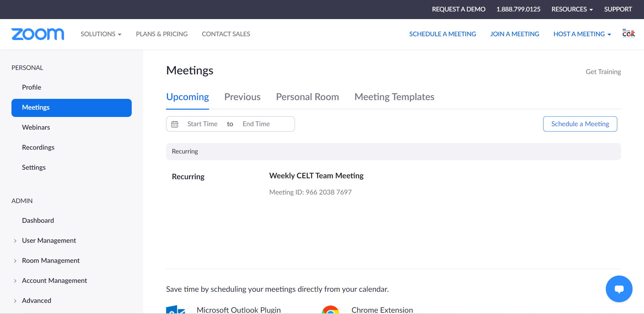Viewport: 644px width, 314px height.
Task: Click Plans & Pricing
Action: coord(162,34)
